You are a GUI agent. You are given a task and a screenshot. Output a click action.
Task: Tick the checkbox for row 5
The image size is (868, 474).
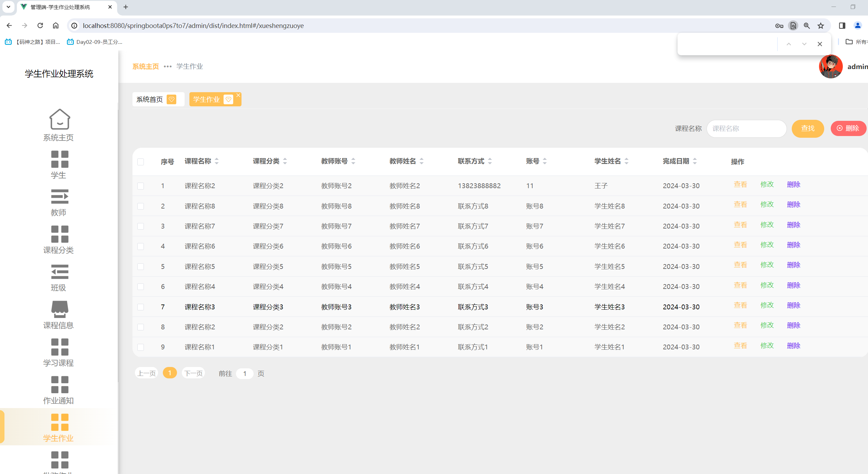[x=140, y=267]
